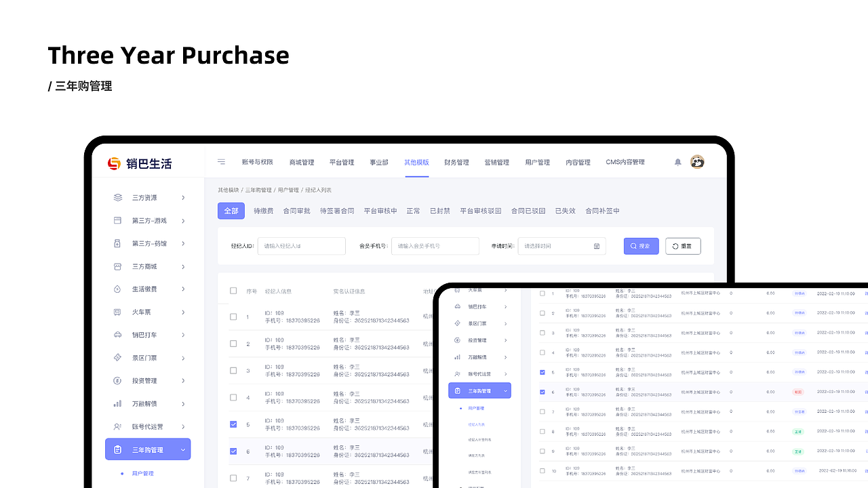This screenshot has width=868, height=488.
Task: Click the 销巴打车 car icon in main window
Action: click(x=117, y=335)
